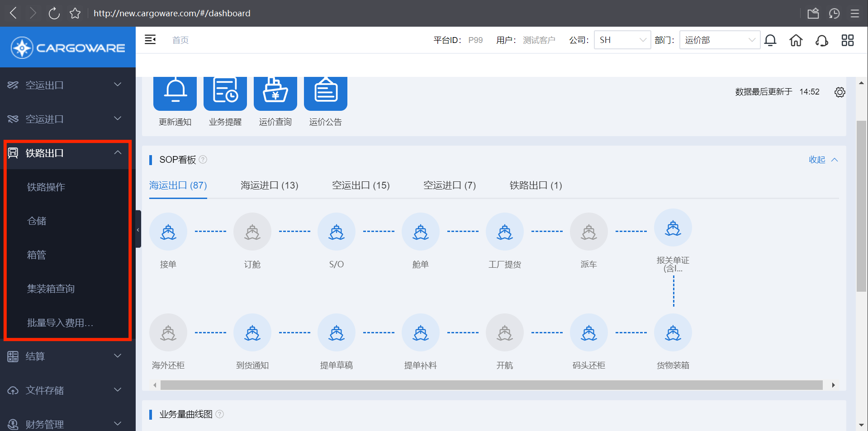Switch to the 海运进口 (13) tab
The height and width of the screenshot is (431, 868).
point(269,185)
